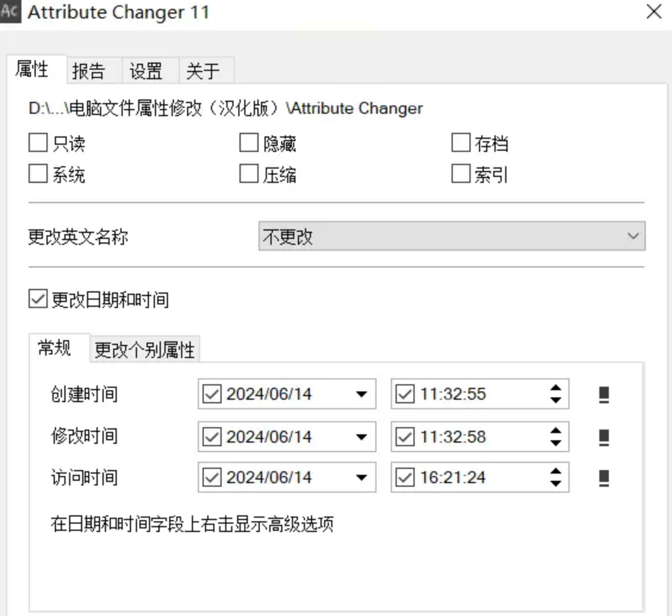Open the 创建时间 date picker arrow
672x616 pixels.
coord(361,394)
